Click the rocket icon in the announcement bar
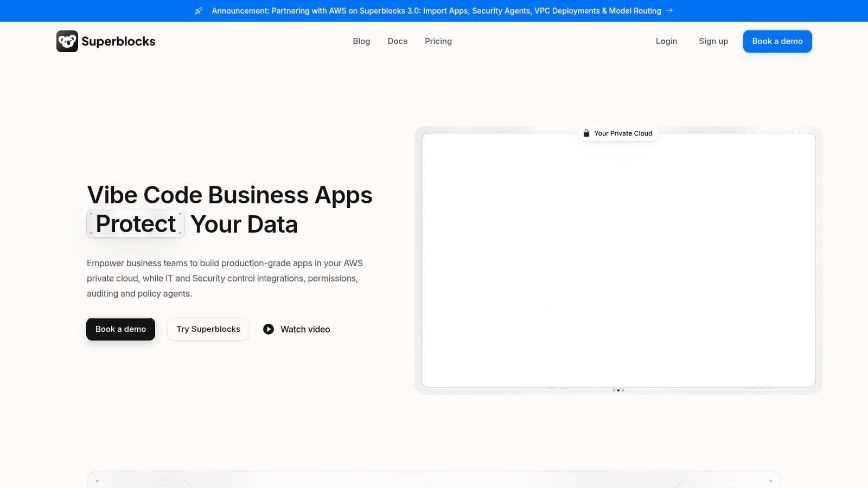 pos(199,11)
